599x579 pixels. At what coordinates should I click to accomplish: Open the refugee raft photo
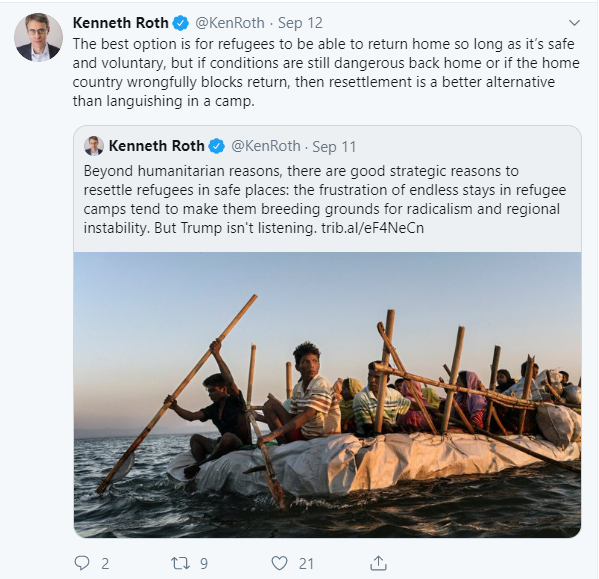click(327, 395)
